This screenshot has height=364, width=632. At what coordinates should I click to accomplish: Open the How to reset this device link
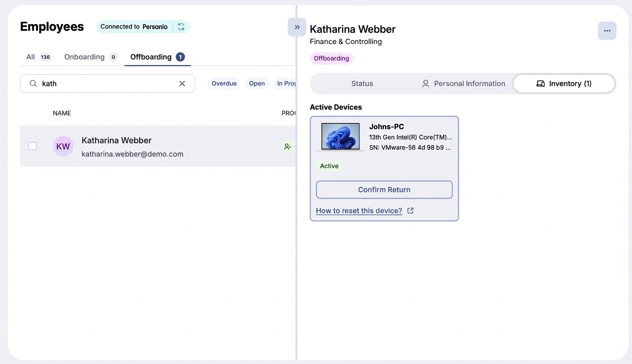[359, 211]
